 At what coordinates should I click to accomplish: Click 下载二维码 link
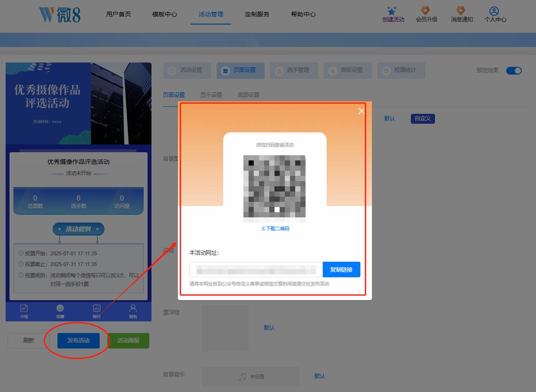pyautogui.click(x=275, y=229)
